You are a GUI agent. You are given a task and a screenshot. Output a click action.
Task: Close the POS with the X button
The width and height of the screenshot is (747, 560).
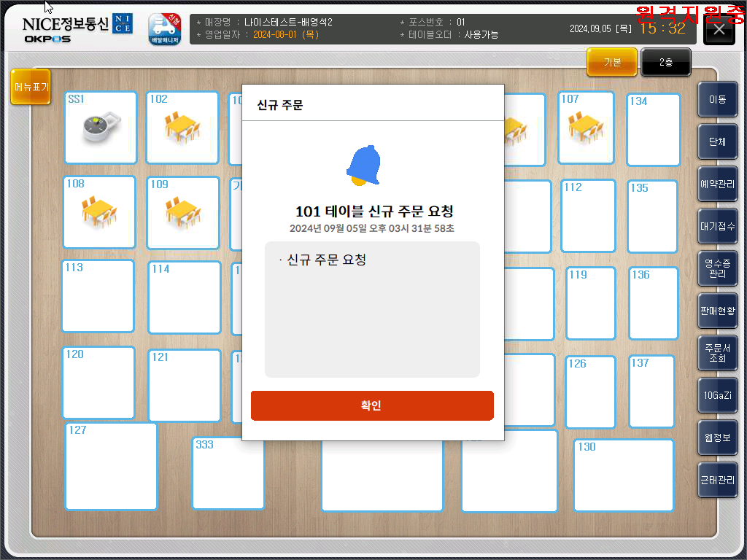click(x=719, y=30)
